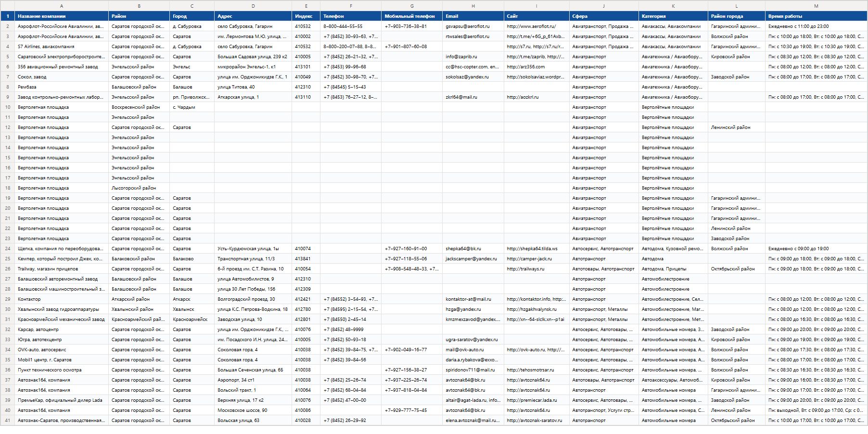The height and width of the screenshot is (434, 868).
Task: Click the "Сокол, завод" company cell
Action: coord(62,77)
